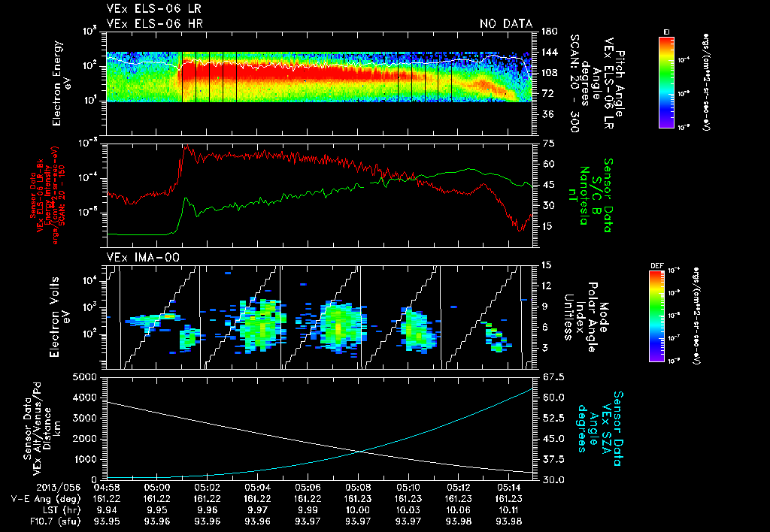The height and width of the screenshot is (532, 770).
Task: Click the 'VEx IMA-00' panel title
Action: [143, 258]
